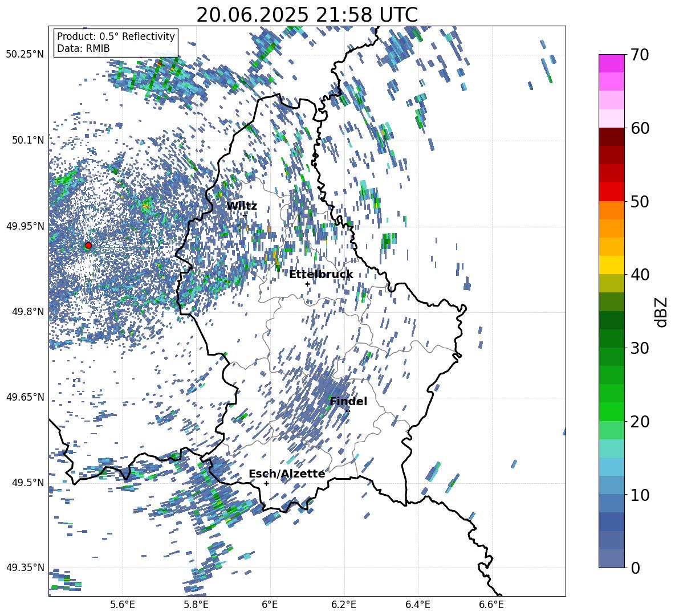Image resolution: width=675 pixels, height=616 pixels.
Task: Click the red radar site marker
Action: click(x=88, y=245)
